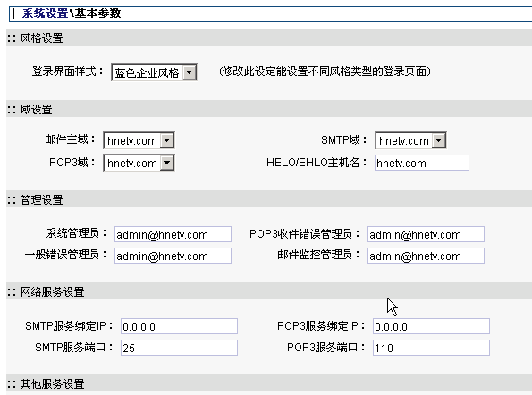Image resolution: width=532 pixels, height=395 pixels.
Task: Click the HELO/EHLO主机名 input field
Action: tap(422, 163)
